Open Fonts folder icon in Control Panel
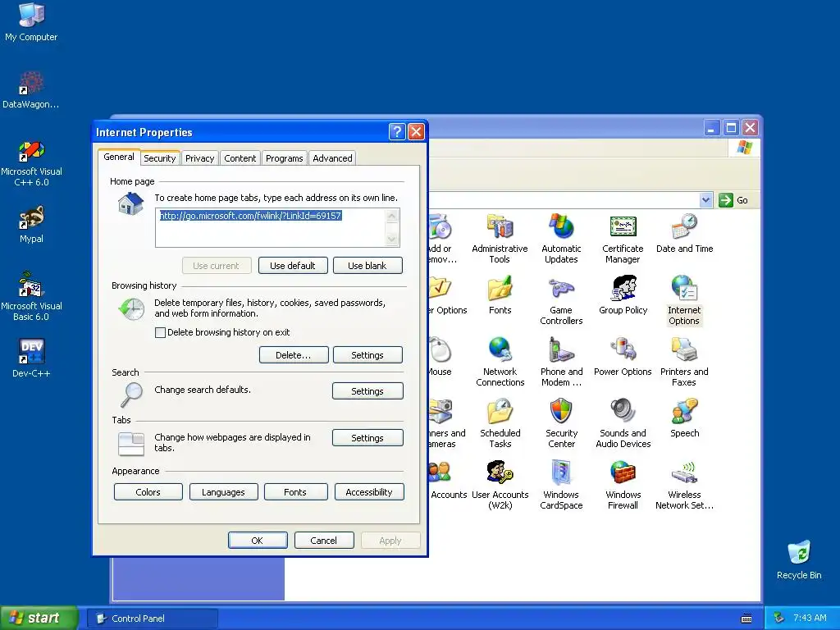The height and width of the screenshot is (630, 840). (x=500, y=294)
